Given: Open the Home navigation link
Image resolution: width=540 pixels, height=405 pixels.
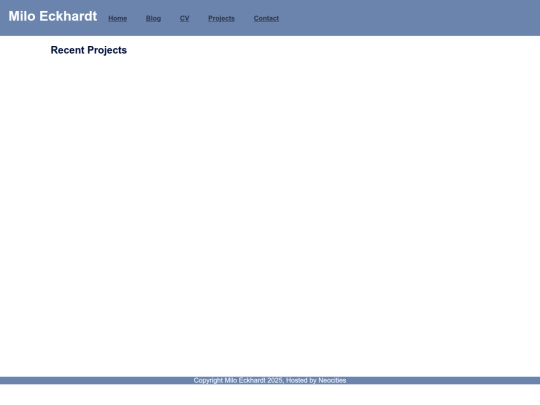Looking at the screenshot, I should 117,19.
